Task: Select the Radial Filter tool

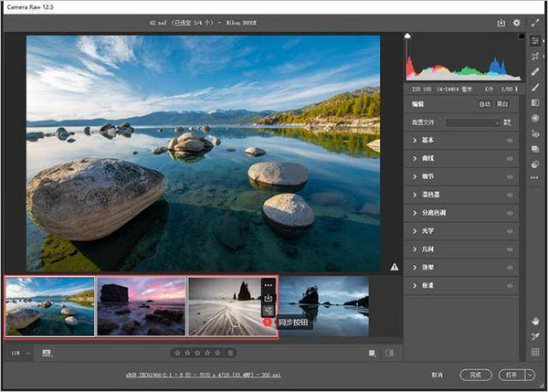Action: point(534,118)
